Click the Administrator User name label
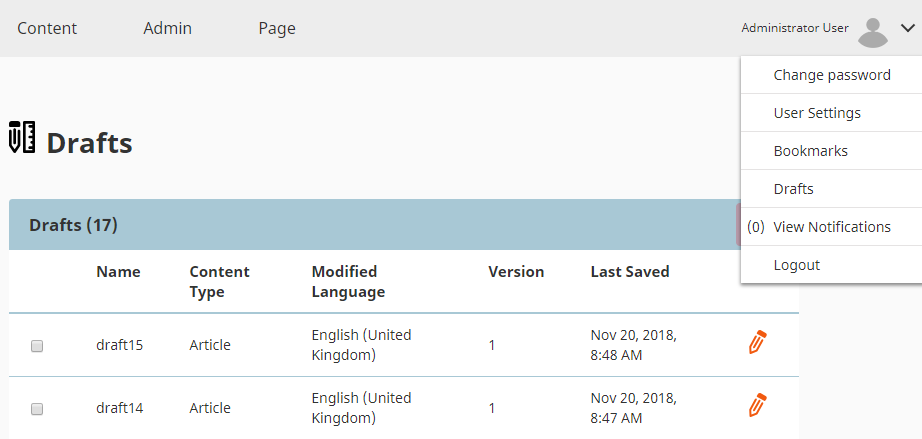 795,28
